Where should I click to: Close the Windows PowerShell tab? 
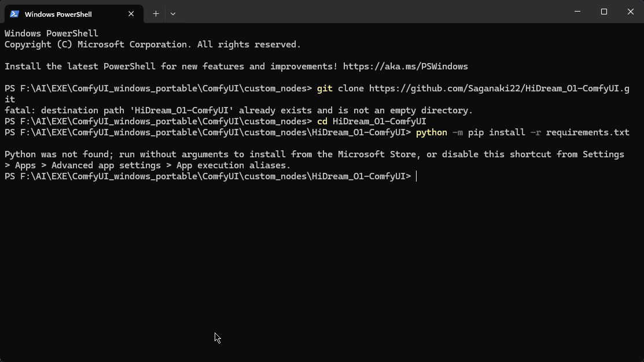click(x=131, y=13)
